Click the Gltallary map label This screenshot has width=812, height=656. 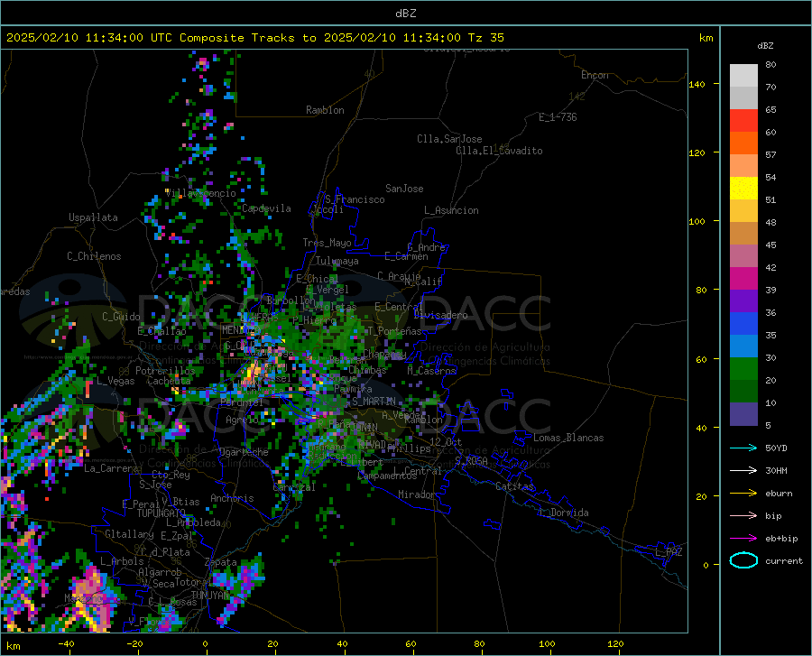[129, 534]
